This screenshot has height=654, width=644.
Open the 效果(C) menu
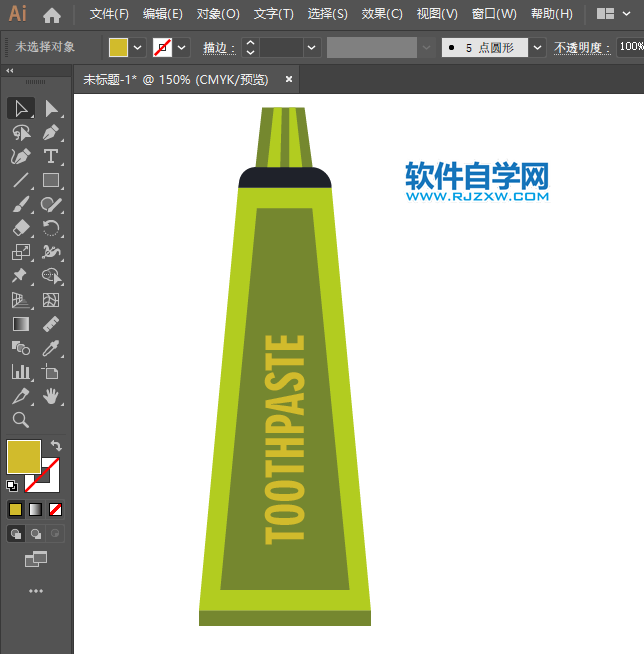(382, 14)
